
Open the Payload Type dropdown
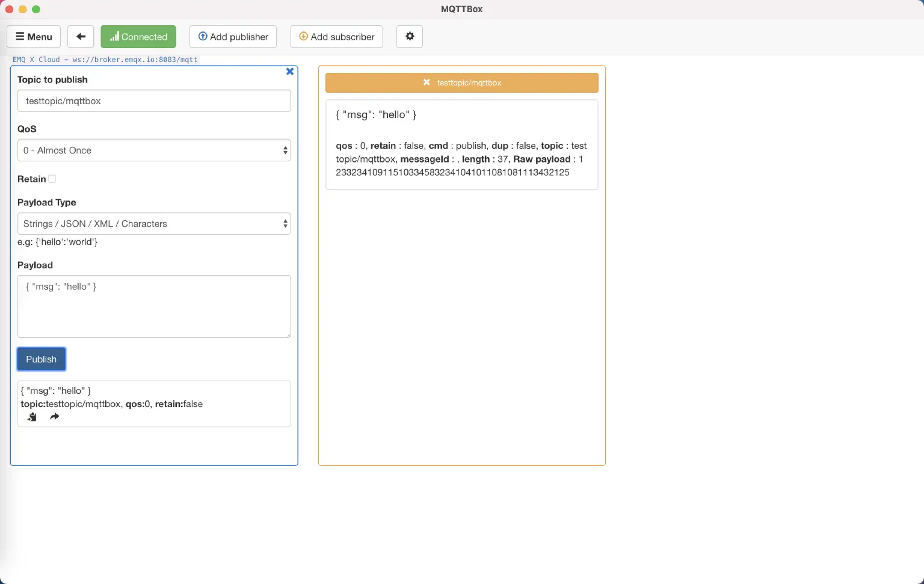(x=154, y=224)
